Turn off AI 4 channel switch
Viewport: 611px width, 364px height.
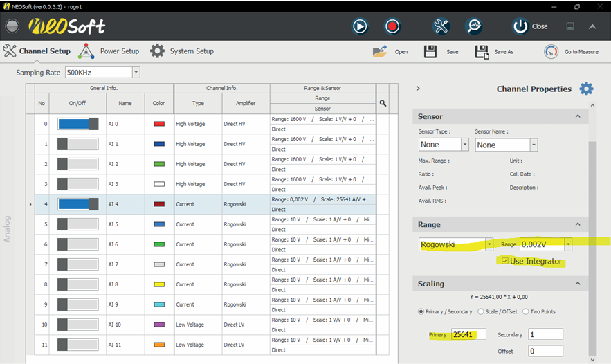pos(78,204)
